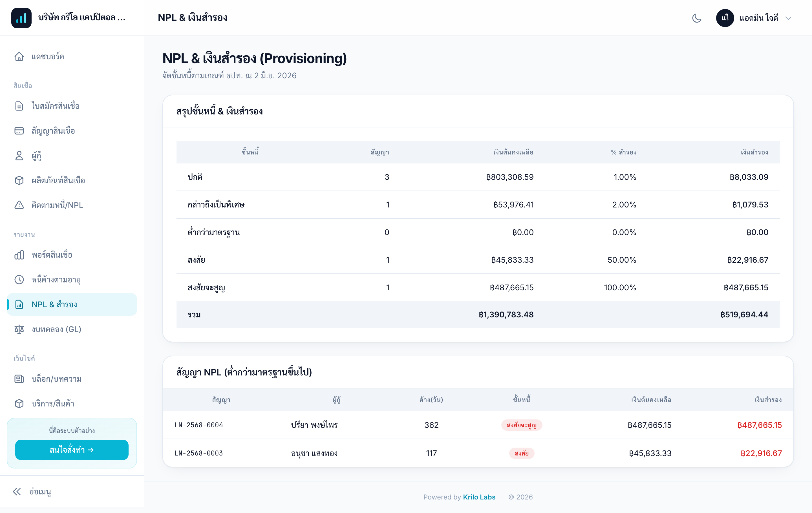Open the ใบสมัครสินเชื่อ document icon
Screen dimensions: 812x513
coord(19,106)
